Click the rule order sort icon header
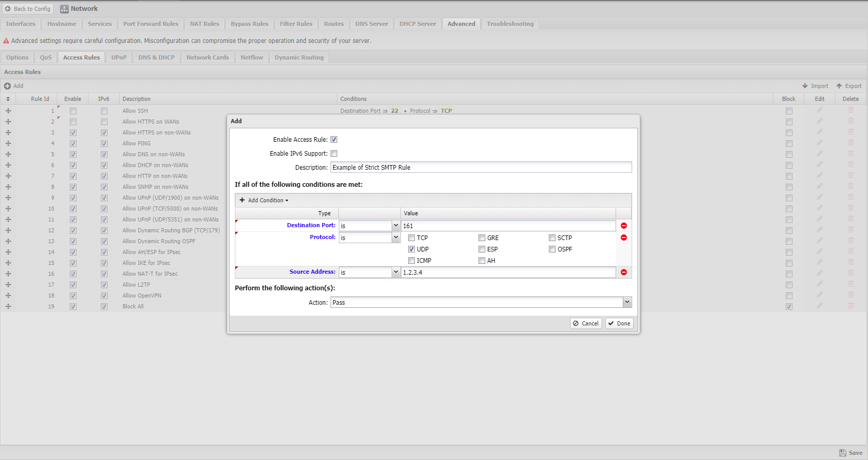 8,99
